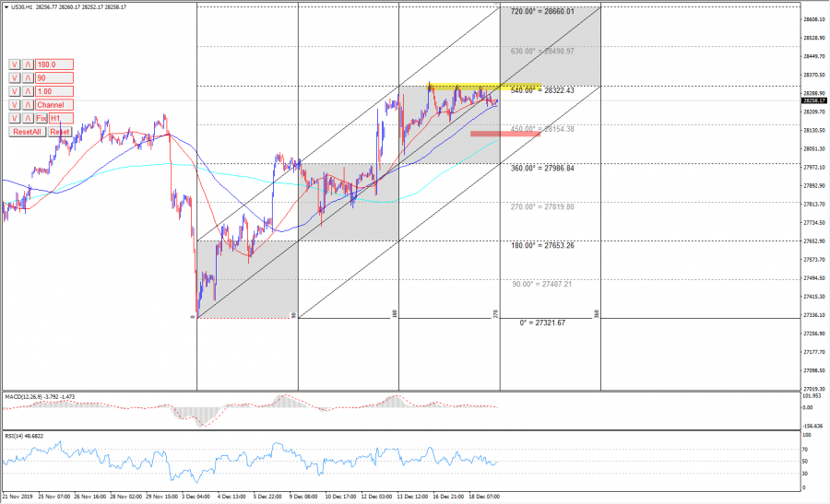Click the H1 timeframe field

(x=60, y=119)
